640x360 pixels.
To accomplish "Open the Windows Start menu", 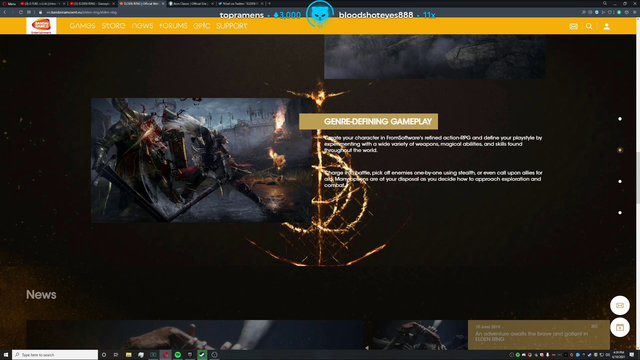I will pos(6,355).
